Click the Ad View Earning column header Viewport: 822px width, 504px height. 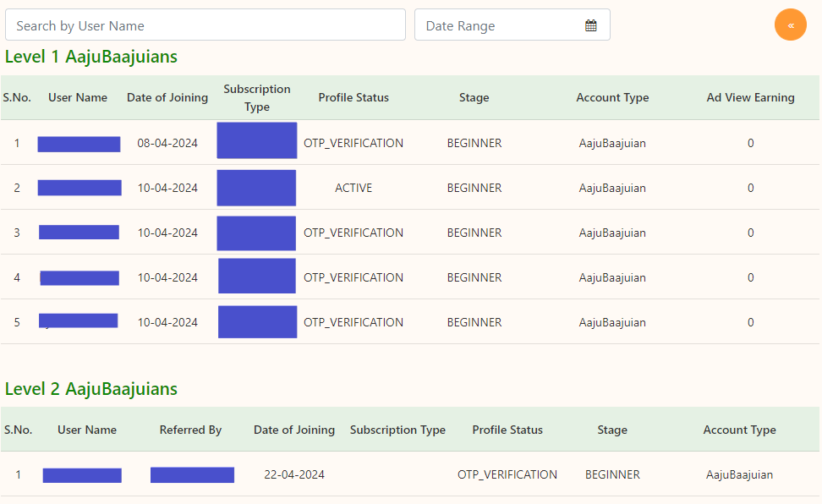750,97
